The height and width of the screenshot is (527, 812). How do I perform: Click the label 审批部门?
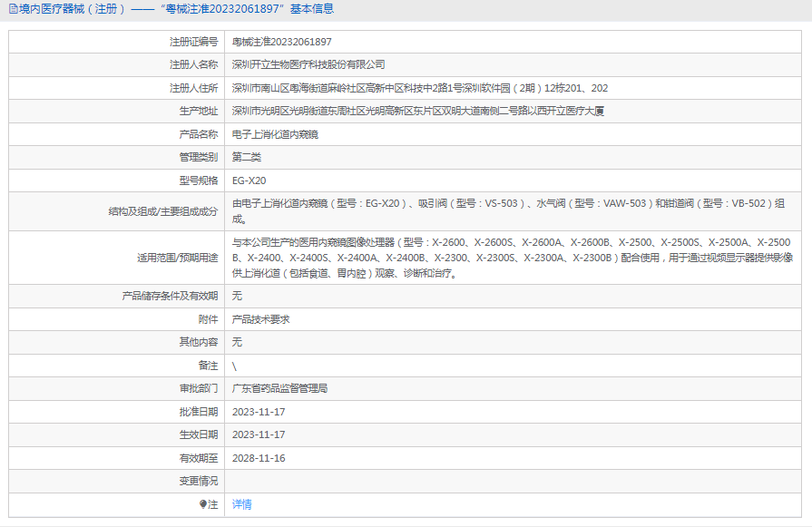click(199, 389)
